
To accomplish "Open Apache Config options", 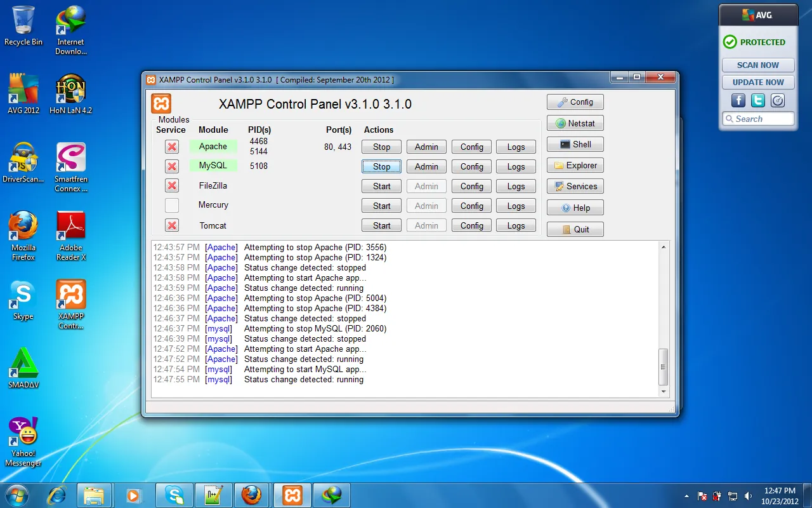I will [471, 147].
